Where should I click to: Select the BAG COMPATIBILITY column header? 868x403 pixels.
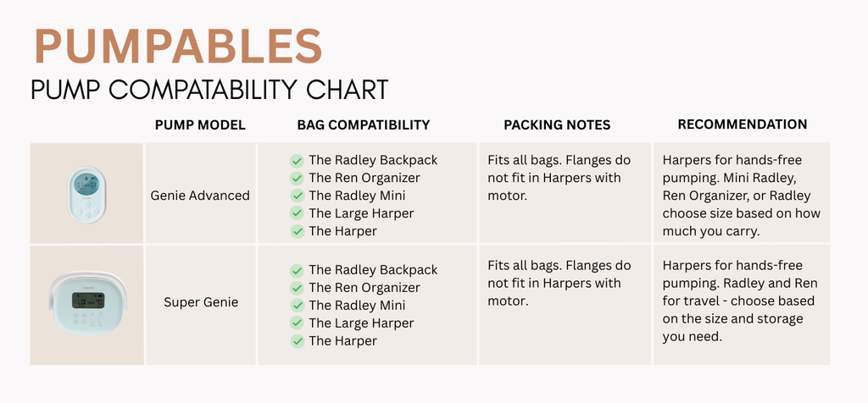click(x=364, y=125)
